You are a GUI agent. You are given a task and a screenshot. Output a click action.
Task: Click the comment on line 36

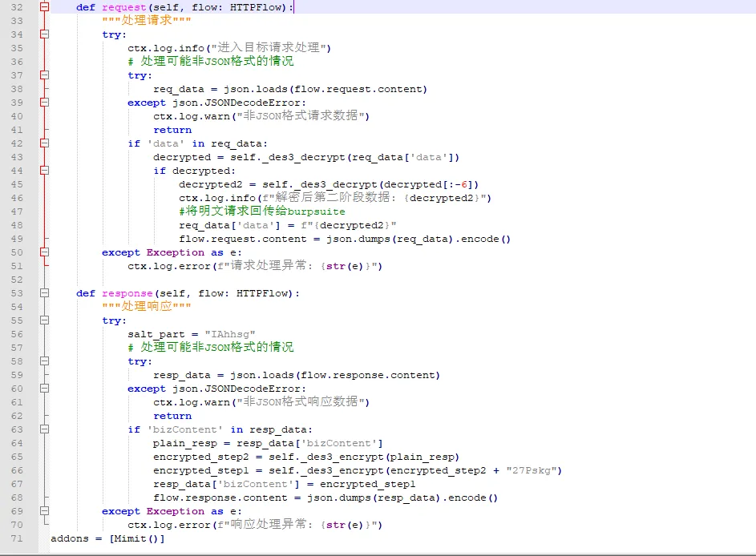tap(211, 61)
